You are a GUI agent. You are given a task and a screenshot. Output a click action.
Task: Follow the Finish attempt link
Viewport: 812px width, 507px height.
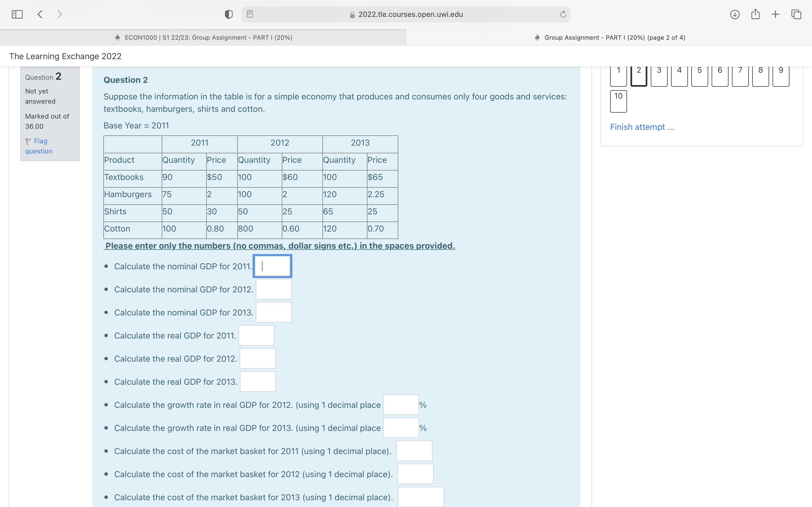[x=642, y=127]
